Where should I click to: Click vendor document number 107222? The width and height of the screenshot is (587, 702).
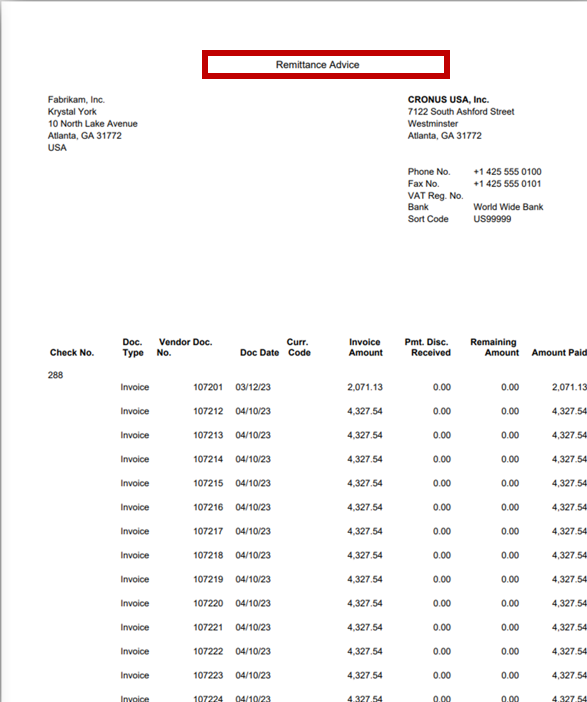pos(208,651)
